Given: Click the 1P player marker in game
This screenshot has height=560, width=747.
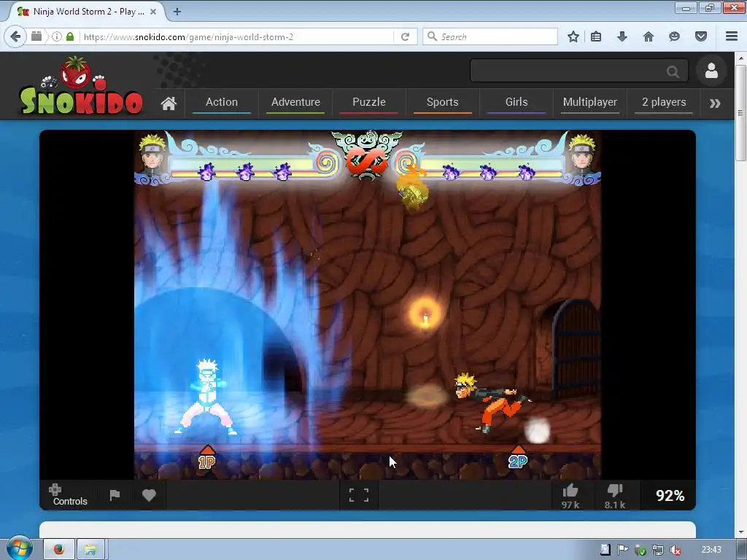Looking at the screenshot, I should (206, 458).
